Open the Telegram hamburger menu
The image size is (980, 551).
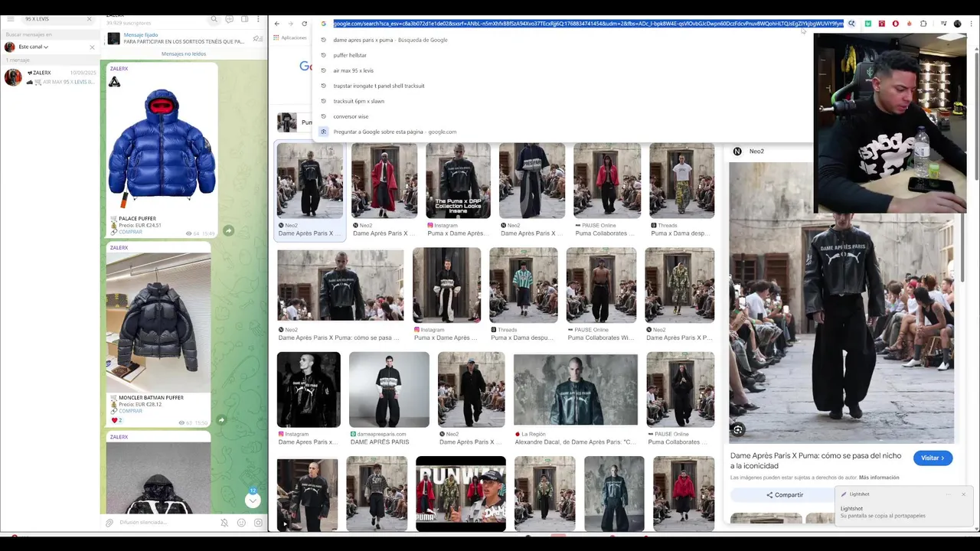coord(11,18)
